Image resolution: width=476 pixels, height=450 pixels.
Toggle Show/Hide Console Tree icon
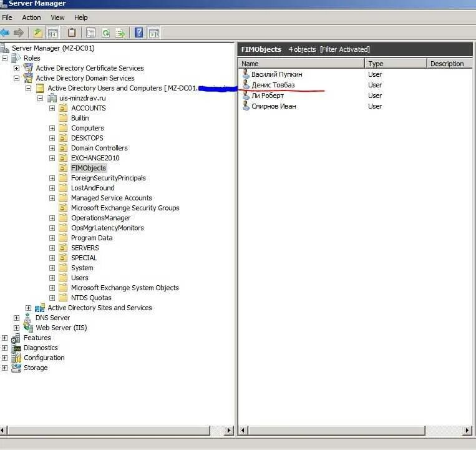tap(53, 33)
